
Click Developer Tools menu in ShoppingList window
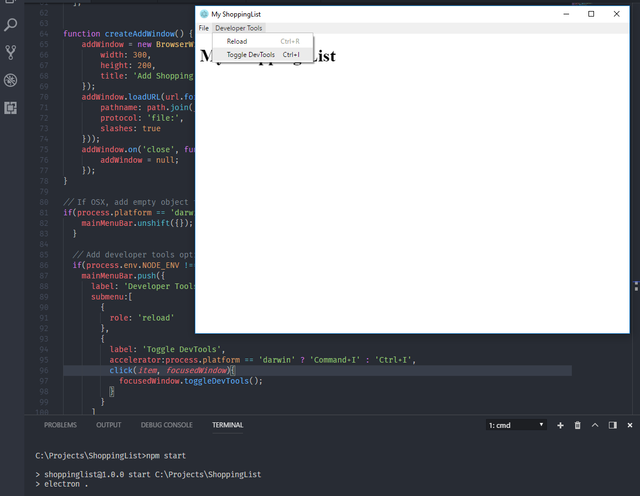pos(239,28)
